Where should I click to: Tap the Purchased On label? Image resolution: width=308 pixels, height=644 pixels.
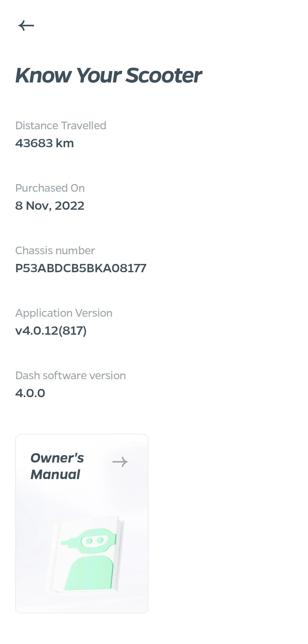(50, 188)
